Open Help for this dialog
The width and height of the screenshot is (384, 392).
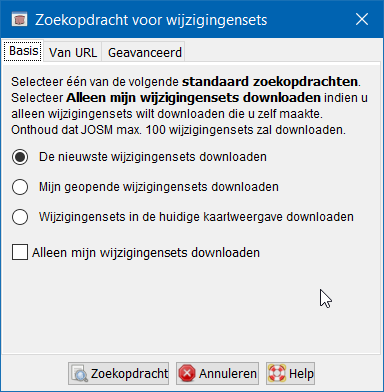point(290,373)
